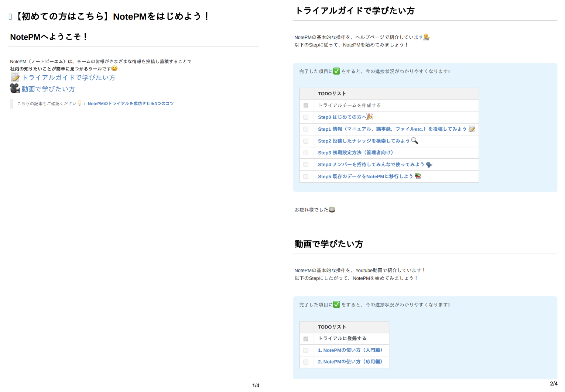Click the magnifying glass icon on Step2 row
Screen dimensions: 565x392
pyautogui.click(x=415, y=141)
